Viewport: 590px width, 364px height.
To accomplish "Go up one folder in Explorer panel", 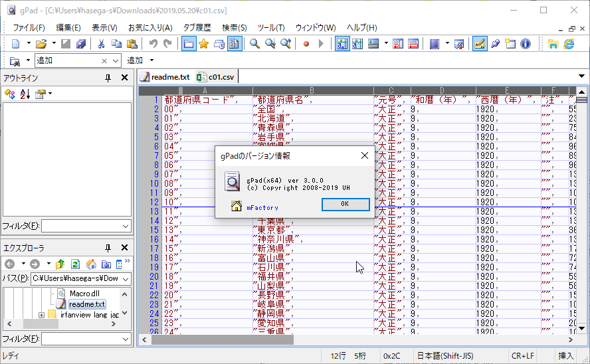I will point(60,264).
